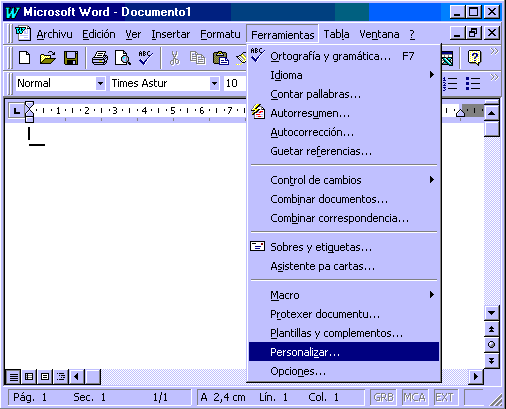Expand more buttons on formatting toolbar
Viewport: 506px width, 409px height.
[x=494, y=78]
